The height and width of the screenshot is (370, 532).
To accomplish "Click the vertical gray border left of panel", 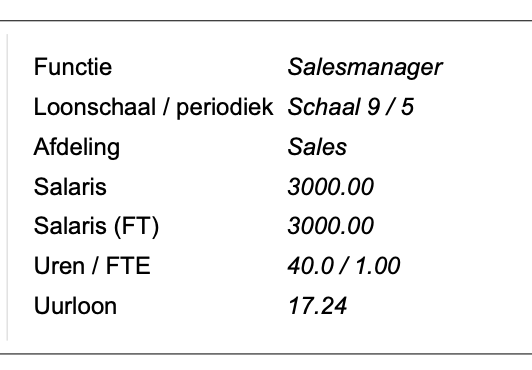I will [7, 187].
